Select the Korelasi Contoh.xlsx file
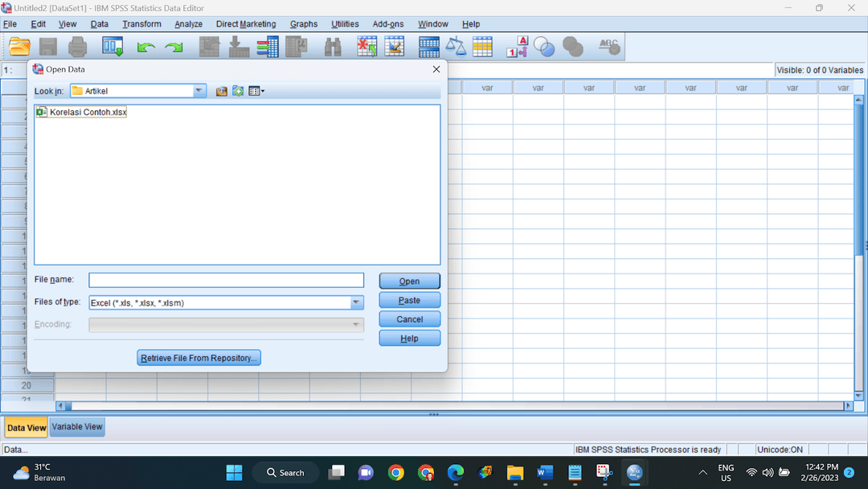The height and width of the screenshot is (489, 868). [82, 112]
